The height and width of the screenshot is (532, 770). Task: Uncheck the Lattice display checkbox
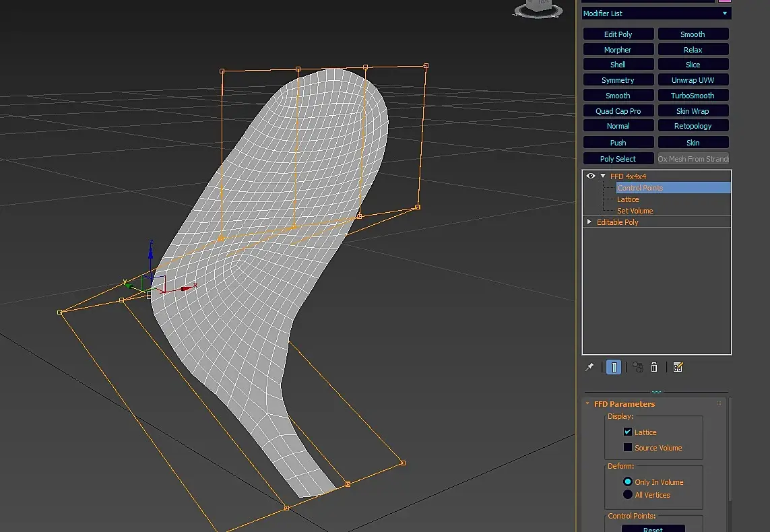point(628,432)
